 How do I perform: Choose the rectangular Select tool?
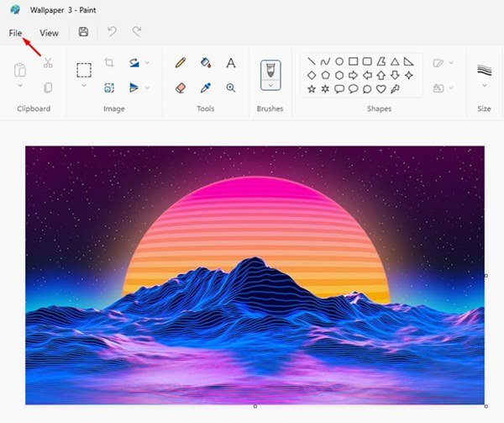pos(84,70)
